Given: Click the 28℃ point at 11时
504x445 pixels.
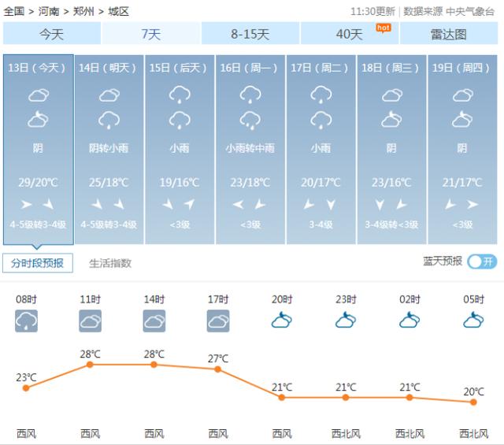Looking at the screenshot, I should (x=90, y=365).
